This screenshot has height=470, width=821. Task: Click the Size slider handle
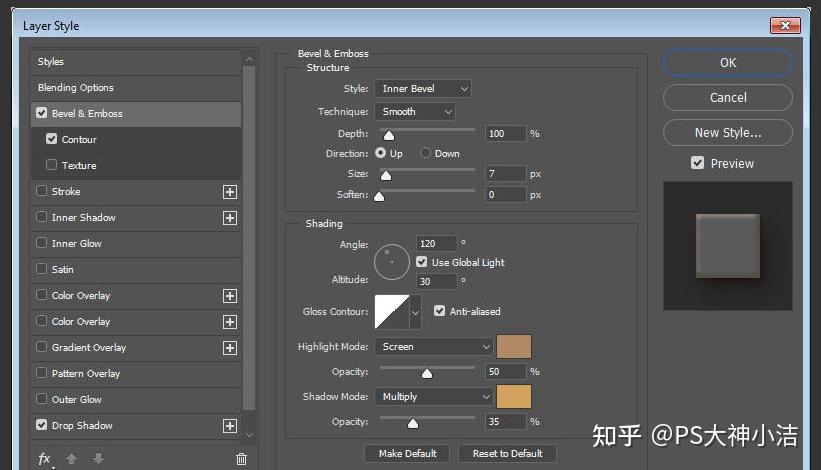click(386, 175)
